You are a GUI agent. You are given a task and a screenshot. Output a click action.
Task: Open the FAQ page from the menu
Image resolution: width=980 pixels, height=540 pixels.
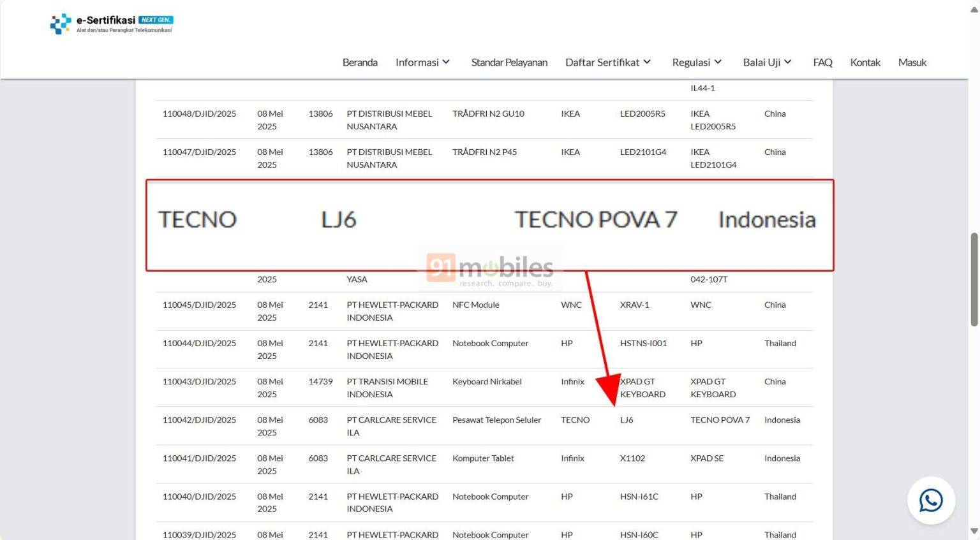click(x=822, y=62)
